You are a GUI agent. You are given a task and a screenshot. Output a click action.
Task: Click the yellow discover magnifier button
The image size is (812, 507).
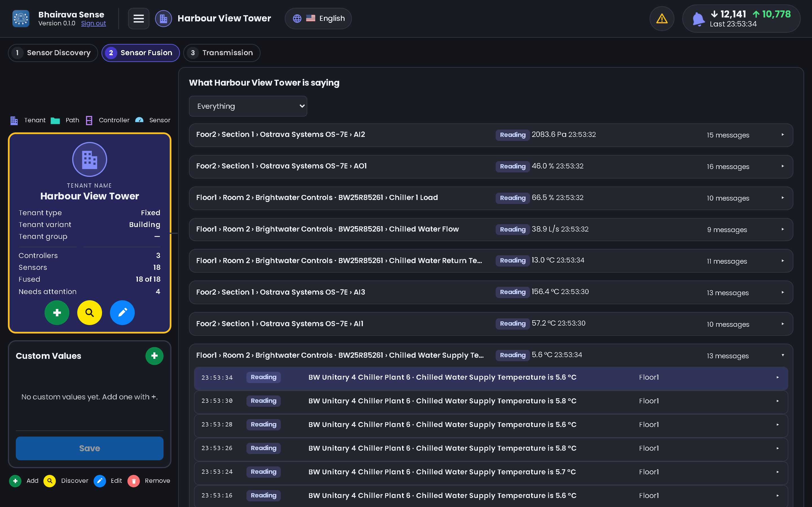90,313
